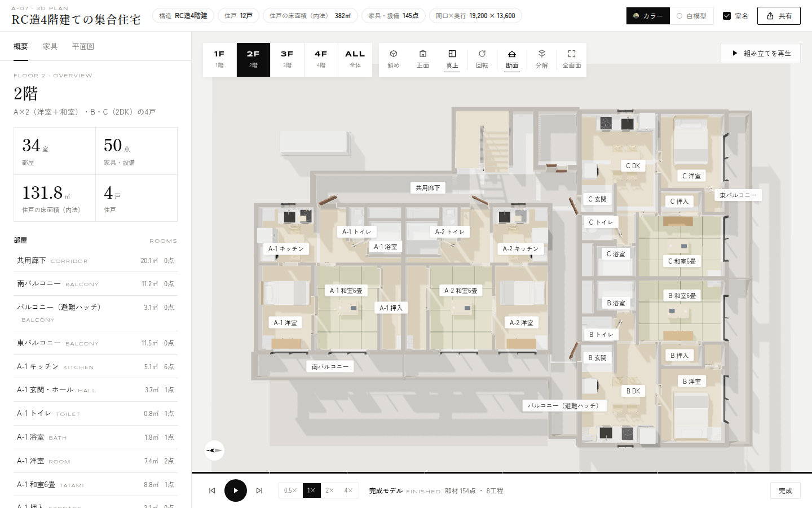Click the 東バルコニー label on the model

738,195
